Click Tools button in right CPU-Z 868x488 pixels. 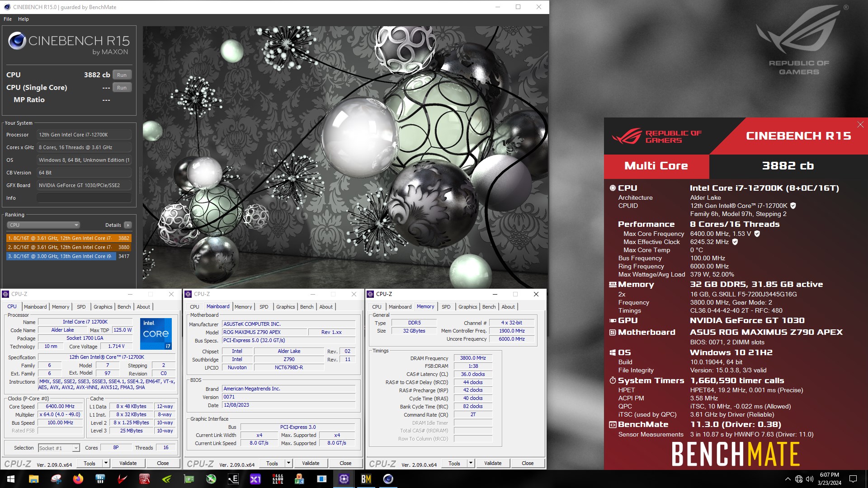pyautogui.click(x=454, y=463)
